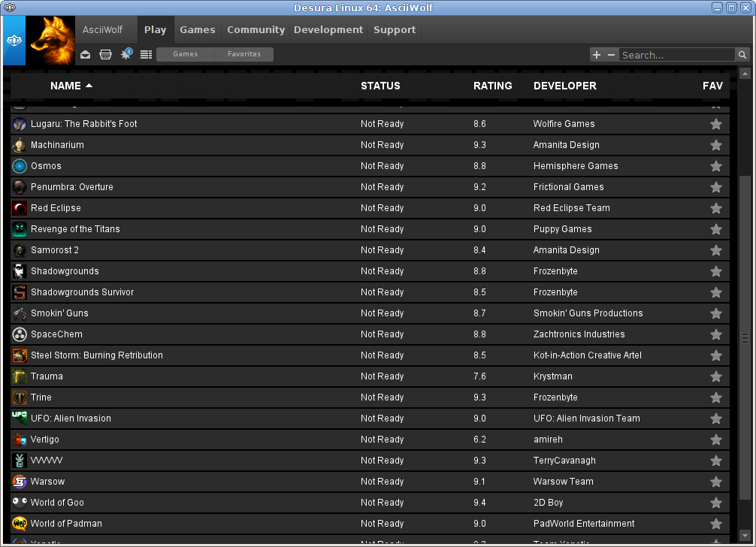756x547 pixels.
Task: Toggle the favorite star for SpaceChem
Action: click(716, 334)
